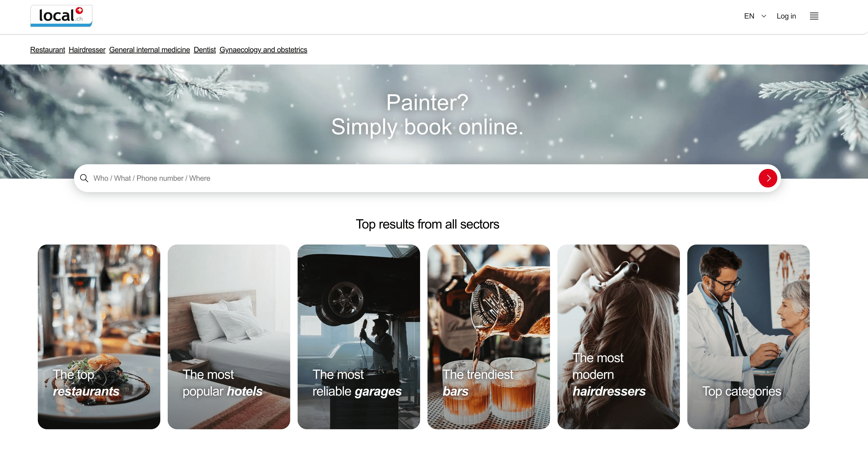The width and height of the screenshot is (868, 458).
Task: Click the magnifying glass search icon
Action: coord(84,178)
